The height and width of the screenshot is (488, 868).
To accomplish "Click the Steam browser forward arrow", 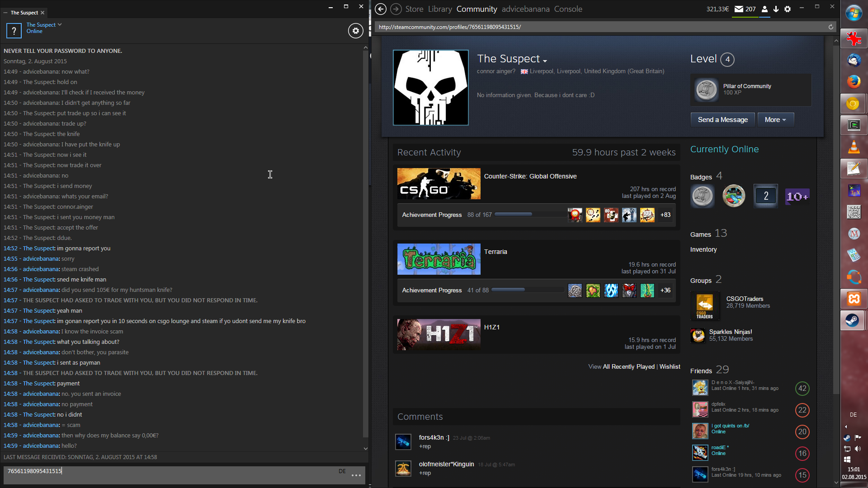I will 396,9.
